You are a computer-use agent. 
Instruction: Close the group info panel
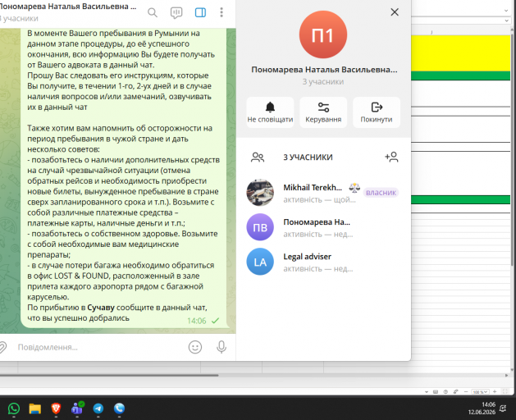pos(395,12)
